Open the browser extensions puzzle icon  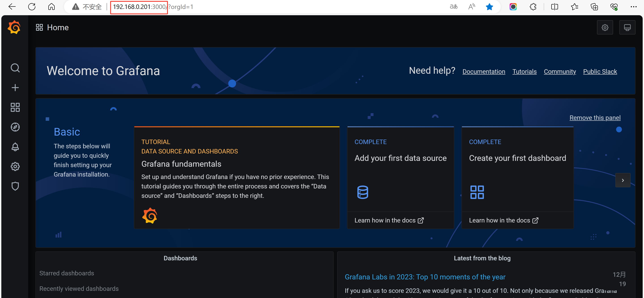(x=533, y=7)
